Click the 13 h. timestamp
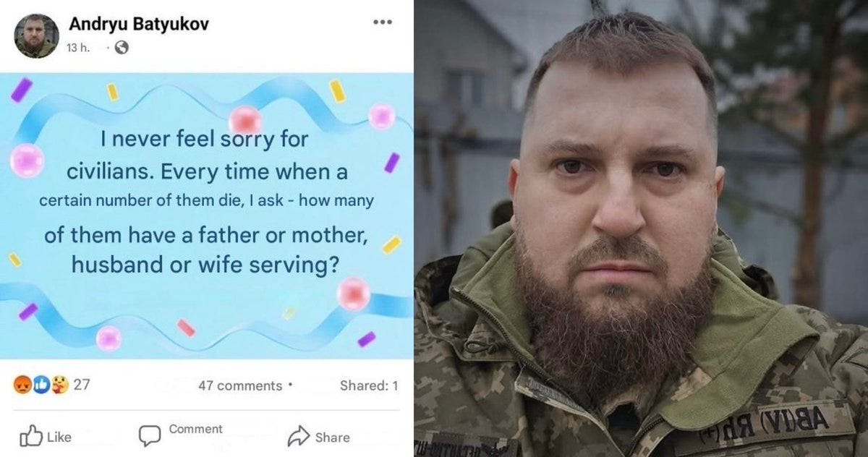 pos(77,48)
